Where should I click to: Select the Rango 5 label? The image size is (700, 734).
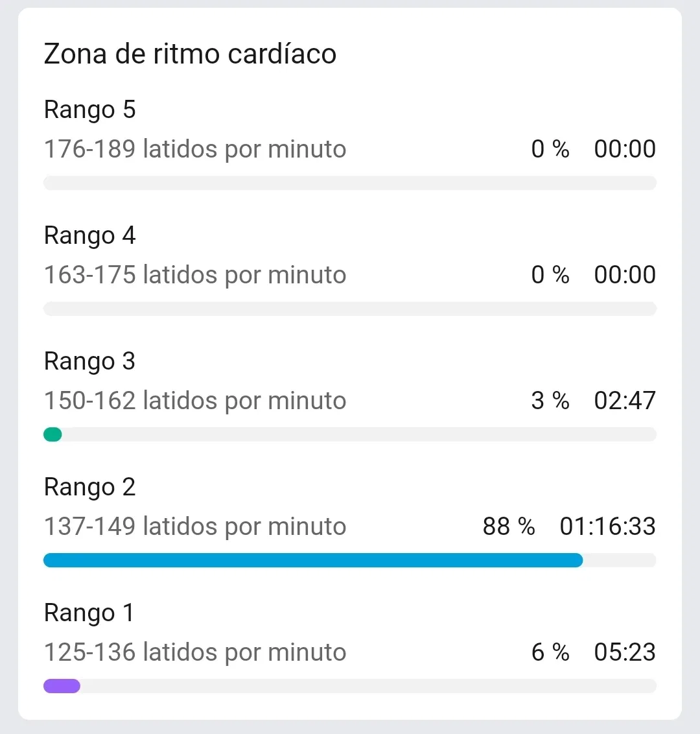click(90, 110)
